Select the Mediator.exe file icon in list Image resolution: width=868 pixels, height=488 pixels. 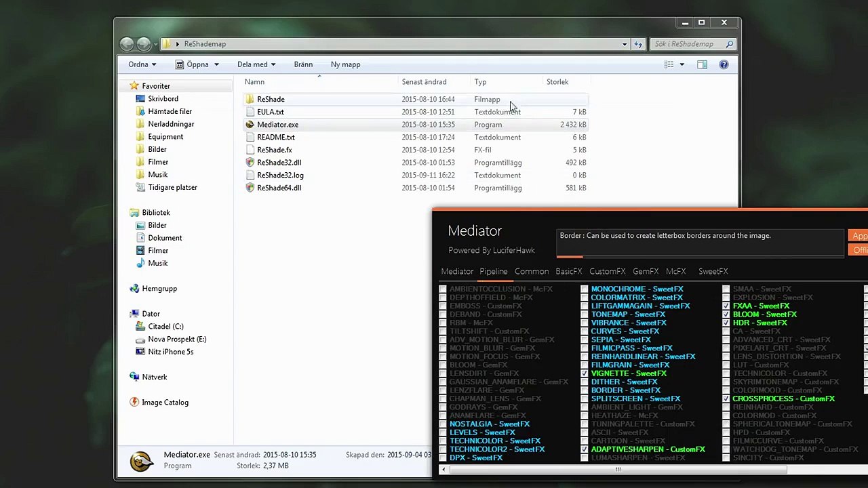click(250, 125)
